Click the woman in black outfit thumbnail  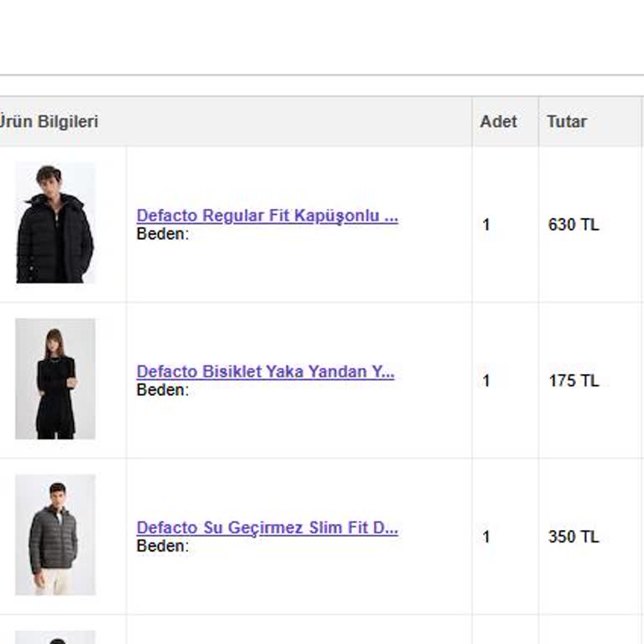point(55,379)
